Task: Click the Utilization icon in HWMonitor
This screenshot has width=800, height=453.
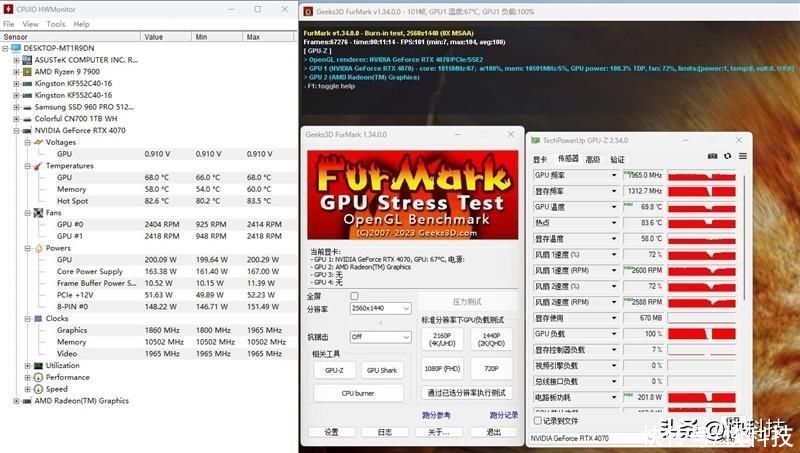Action: 38,366
